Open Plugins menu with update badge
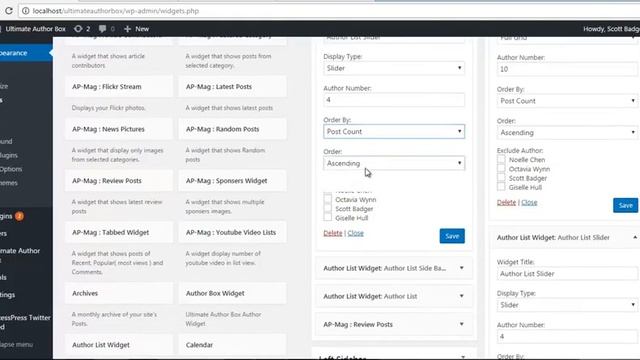The width and height of the screenshot is (640, 360). pos(12,216)
